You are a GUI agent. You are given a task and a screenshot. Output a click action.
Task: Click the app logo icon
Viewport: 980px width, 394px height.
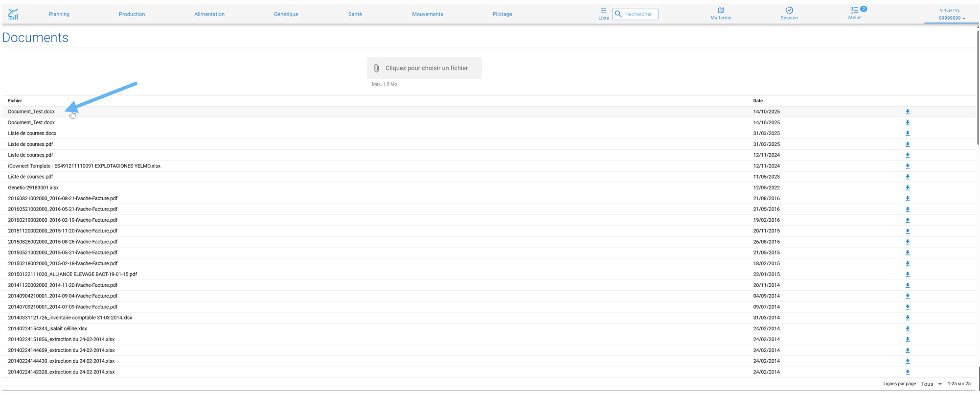click(x=13, y=14)
